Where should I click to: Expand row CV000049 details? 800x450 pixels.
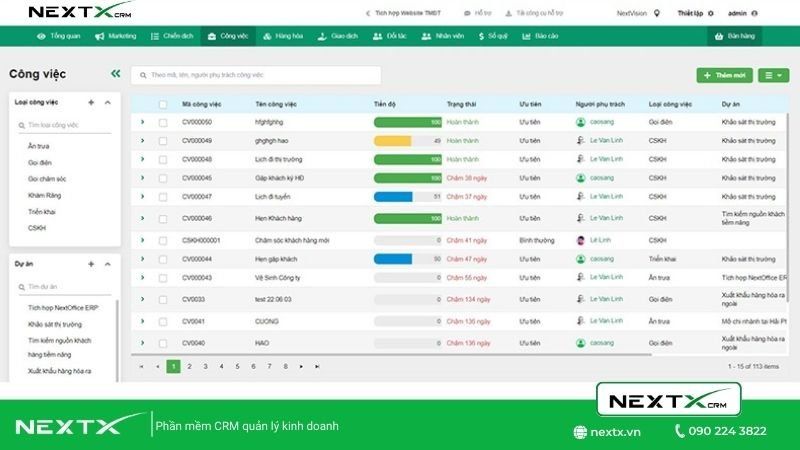(142, 140)
